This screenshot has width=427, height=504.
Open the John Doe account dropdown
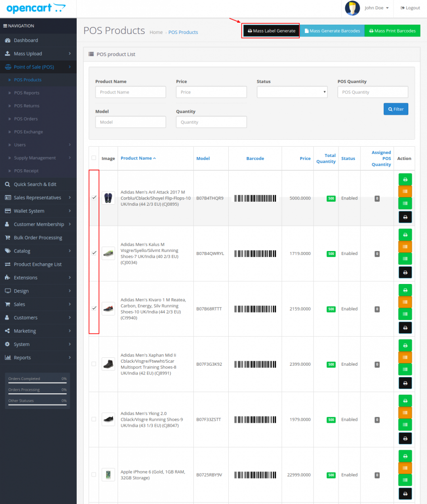(x=376, y=8)
